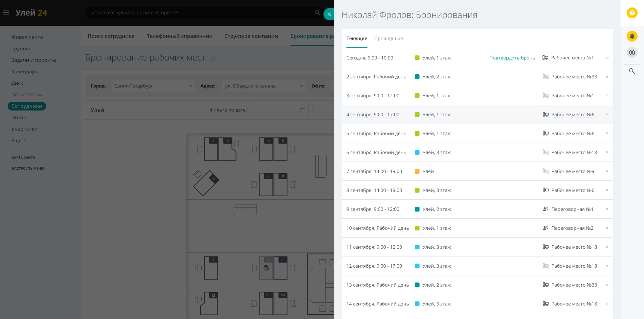Click the search magnifier in the top search bar
The image size is (644, 319).
click(317, 13)
